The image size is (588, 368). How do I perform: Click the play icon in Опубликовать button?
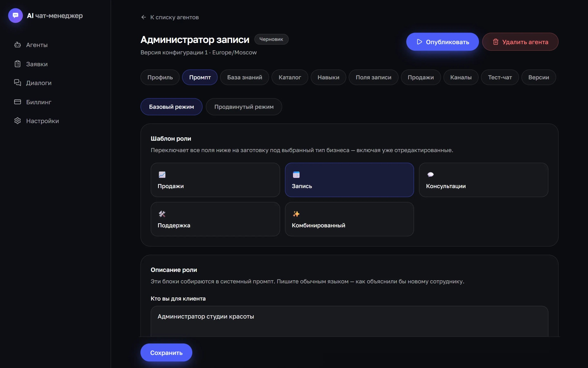point(419,42)
